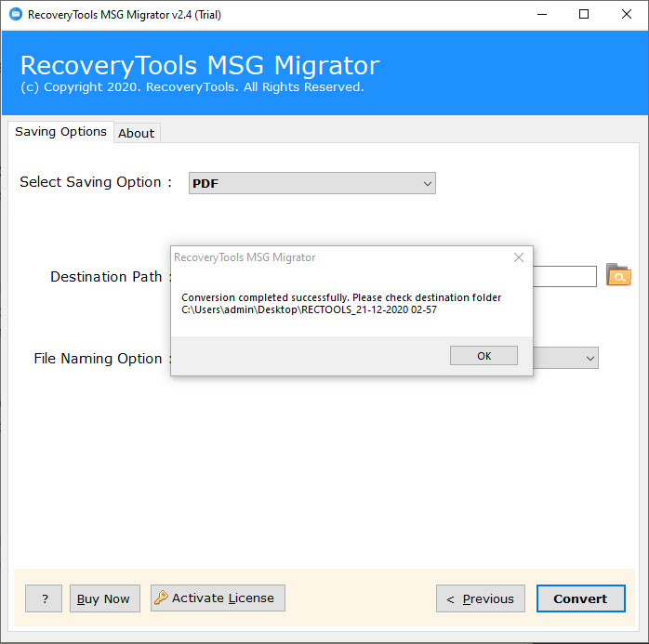Close the conversion completed dialog with X
Screen dimensions: 649x644
pyautogui.click(x=519, y=257)
